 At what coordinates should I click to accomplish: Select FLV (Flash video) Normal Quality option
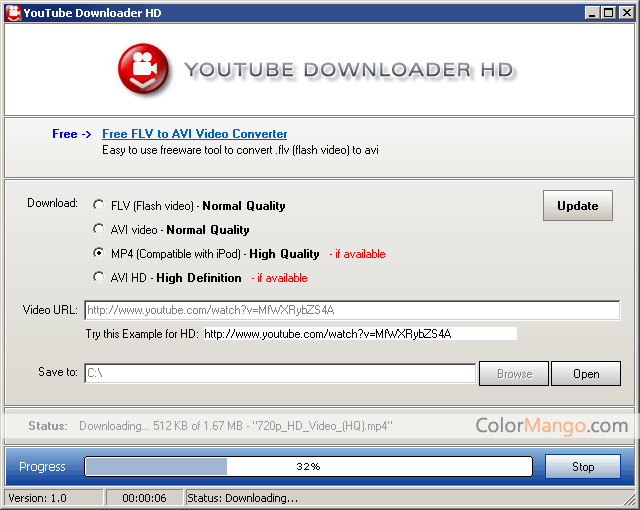[x=99, y=206]
